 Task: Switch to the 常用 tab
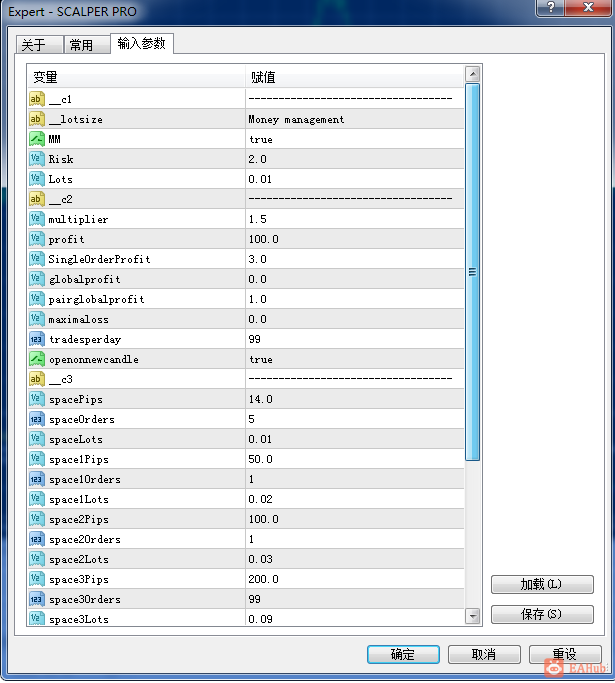(x=87, y=44)
